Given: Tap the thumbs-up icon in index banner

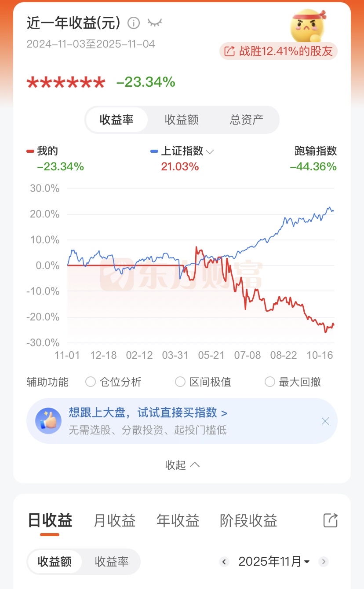Looking at the screenshot, I should pos(48,420).
